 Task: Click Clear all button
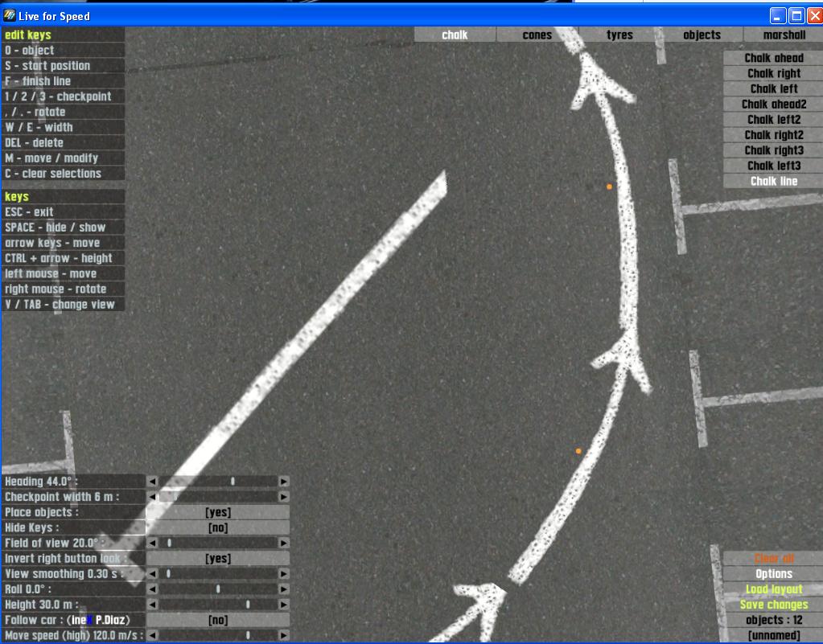[x=774, y=559]
